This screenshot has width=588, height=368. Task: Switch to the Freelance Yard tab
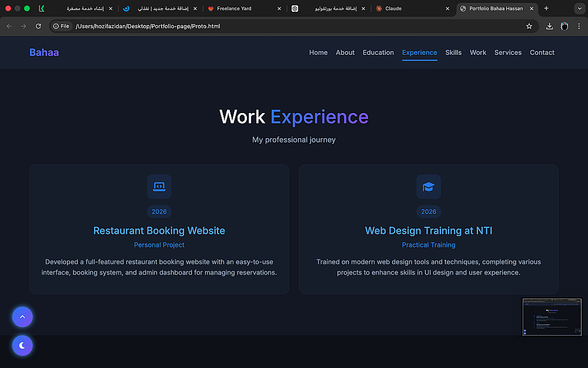click(245, 8)
